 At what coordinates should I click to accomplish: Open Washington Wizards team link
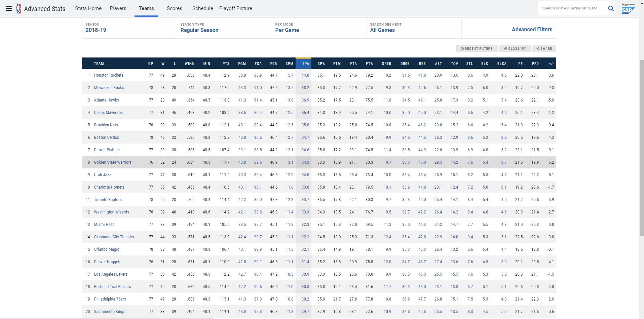point(111,212)
